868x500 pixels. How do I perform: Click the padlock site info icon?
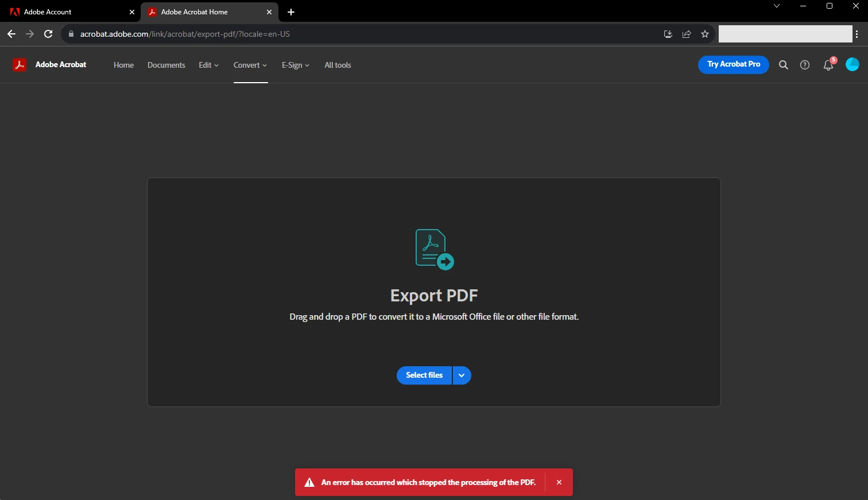tap(71, 34)
